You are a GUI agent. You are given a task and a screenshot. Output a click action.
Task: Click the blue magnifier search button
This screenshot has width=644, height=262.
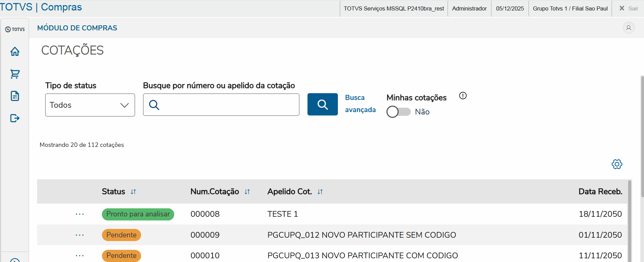click(x=322, y=105)
